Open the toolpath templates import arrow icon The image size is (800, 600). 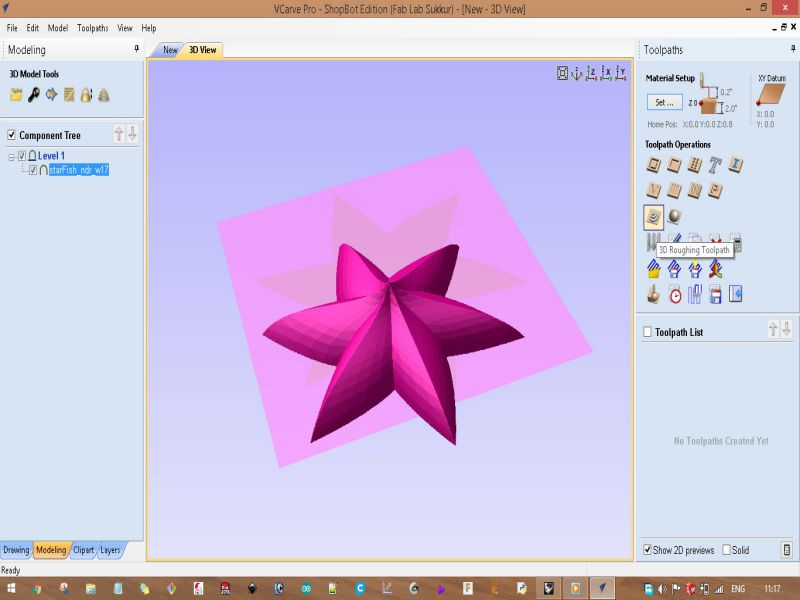coord(735,294)
